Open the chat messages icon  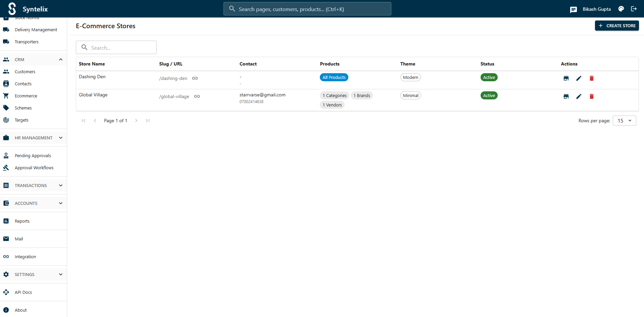pos(573,9)
